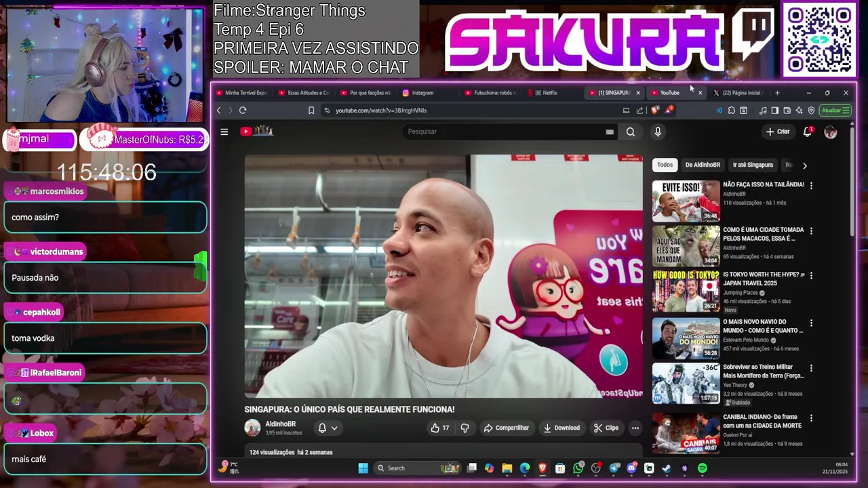Bookmark this page icon beside the address bar
Viewport: 868px width, 488px height.
(311, 110)
